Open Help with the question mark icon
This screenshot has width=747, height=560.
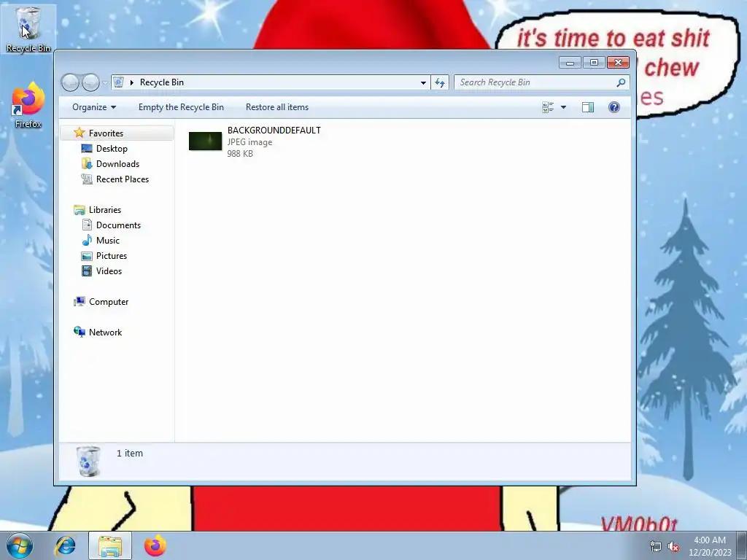pos(614,107)
